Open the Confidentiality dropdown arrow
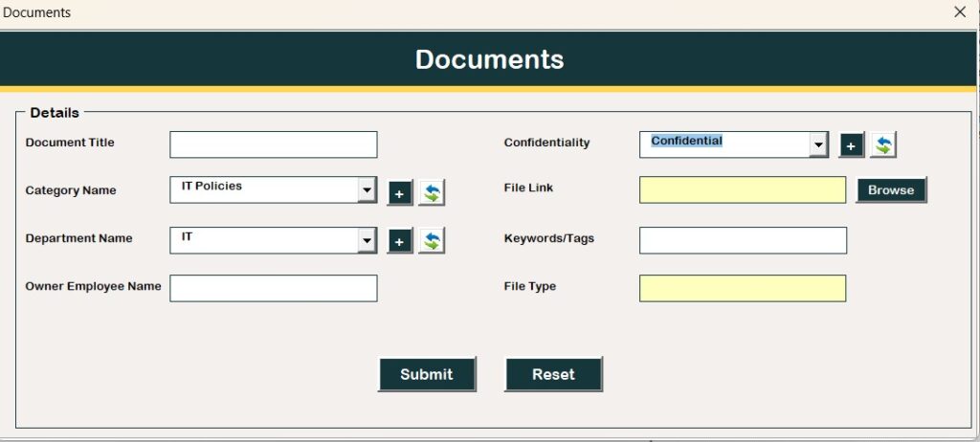Image resolution: width=980 pixels, height=442 pixels. click(818, 145)
